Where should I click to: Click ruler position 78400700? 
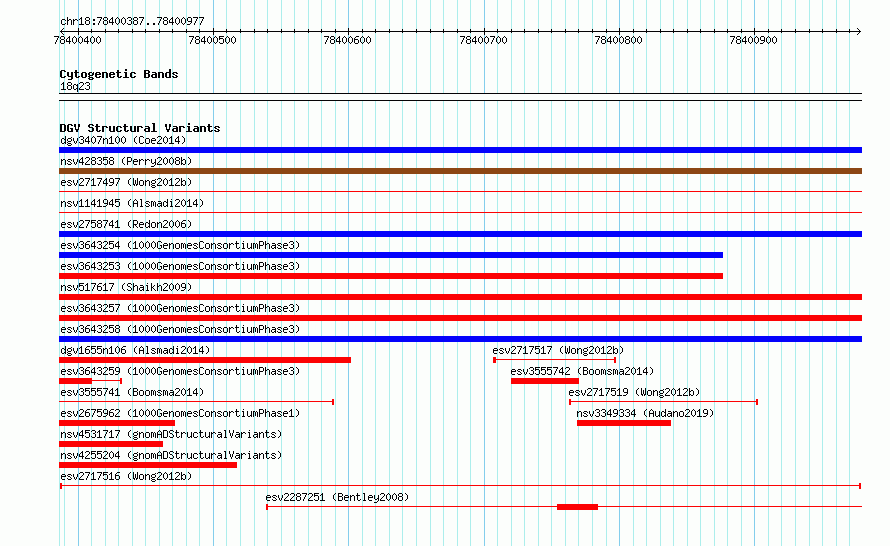[x=484, y=40]
